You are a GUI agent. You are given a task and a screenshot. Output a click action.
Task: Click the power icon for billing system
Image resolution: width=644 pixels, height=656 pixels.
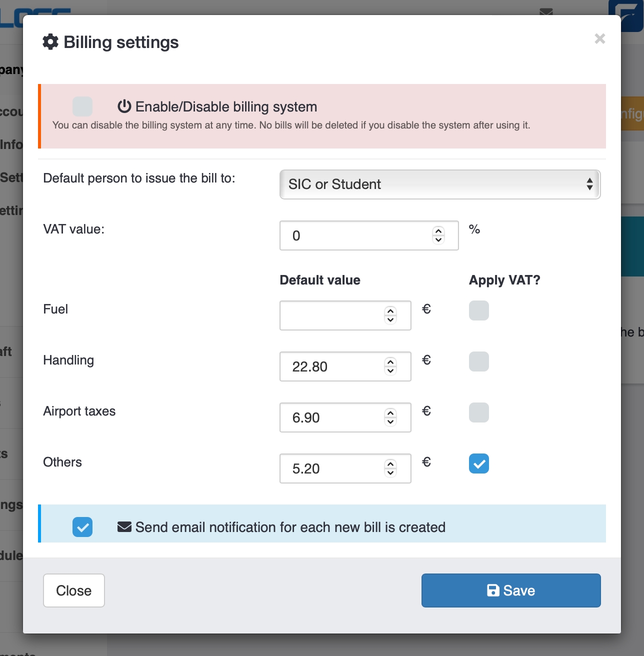124,106
